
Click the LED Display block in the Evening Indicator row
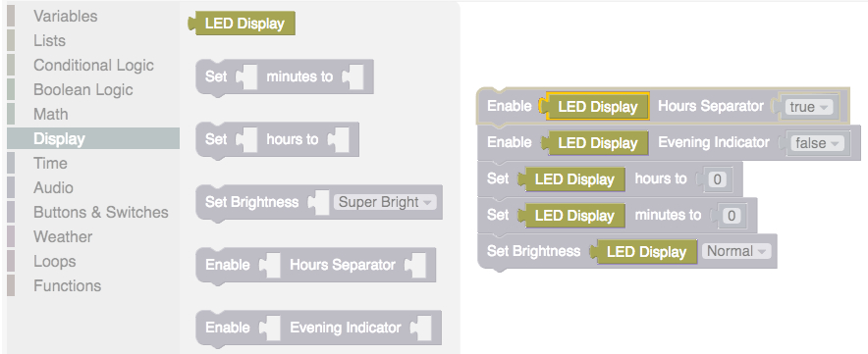click(594, 143)
